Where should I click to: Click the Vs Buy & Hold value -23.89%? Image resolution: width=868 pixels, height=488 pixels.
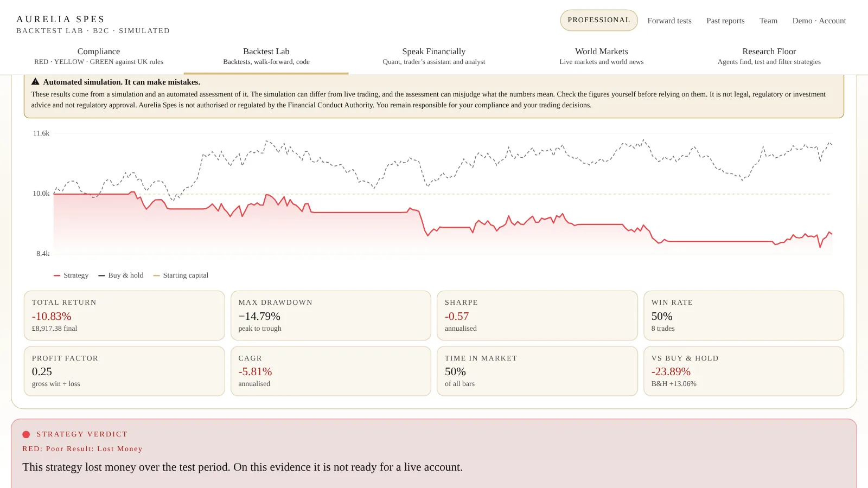(x=671, y=371)
